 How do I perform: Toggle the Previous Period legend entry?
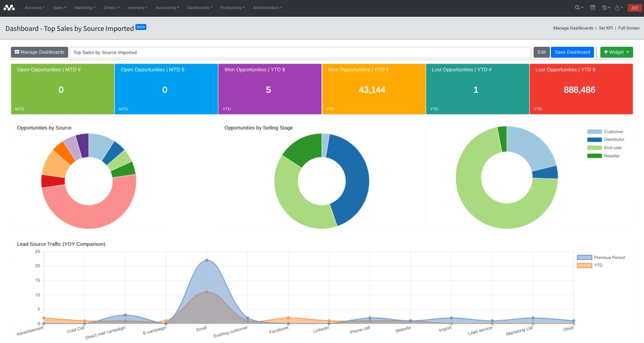click(601, 258)
